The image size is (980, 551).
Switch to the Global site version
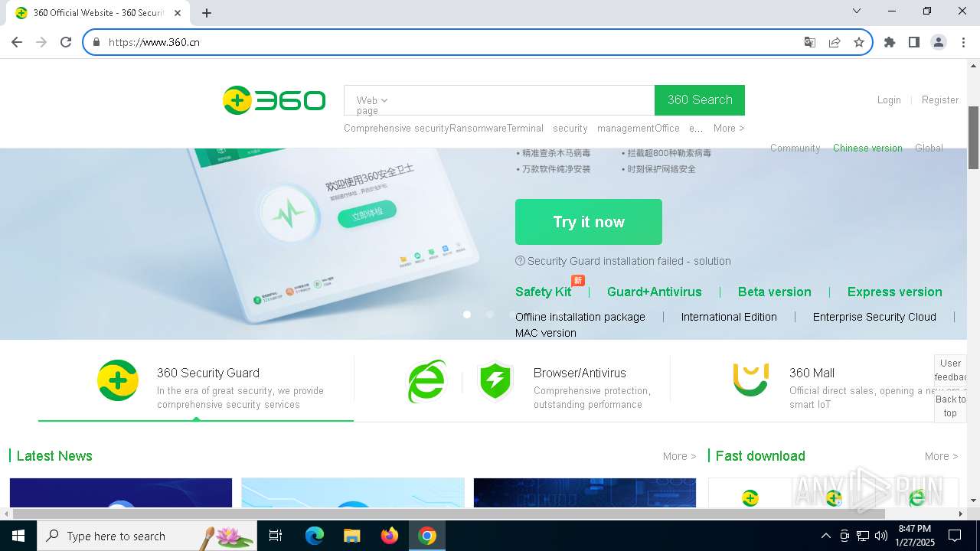pyautogui.click(x=929, y=148)
